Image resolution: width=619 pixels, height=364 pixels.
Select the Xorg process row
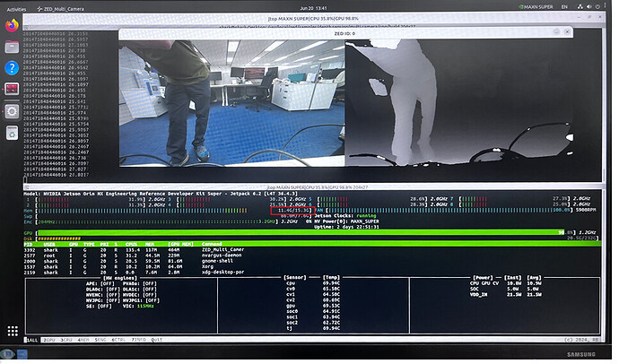tap(312, 266)
